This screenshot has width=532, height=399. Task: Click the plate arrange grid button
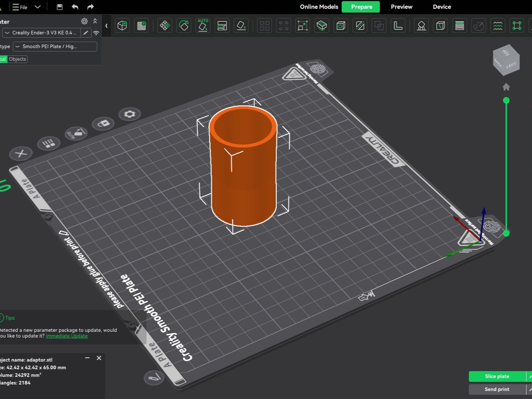tap(48, 144)
